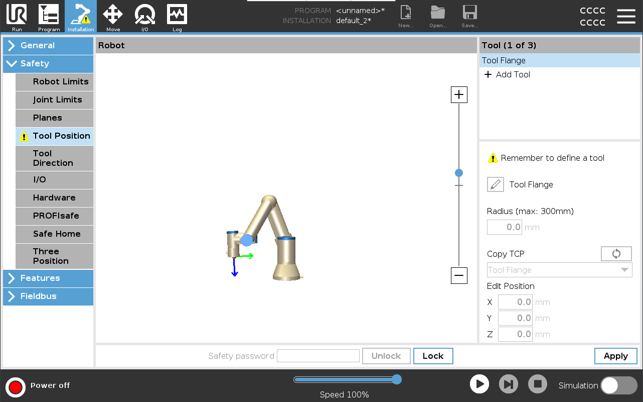The image size is (643, 402).
Task: Click the Safety password field
Action: coord(318,356)
